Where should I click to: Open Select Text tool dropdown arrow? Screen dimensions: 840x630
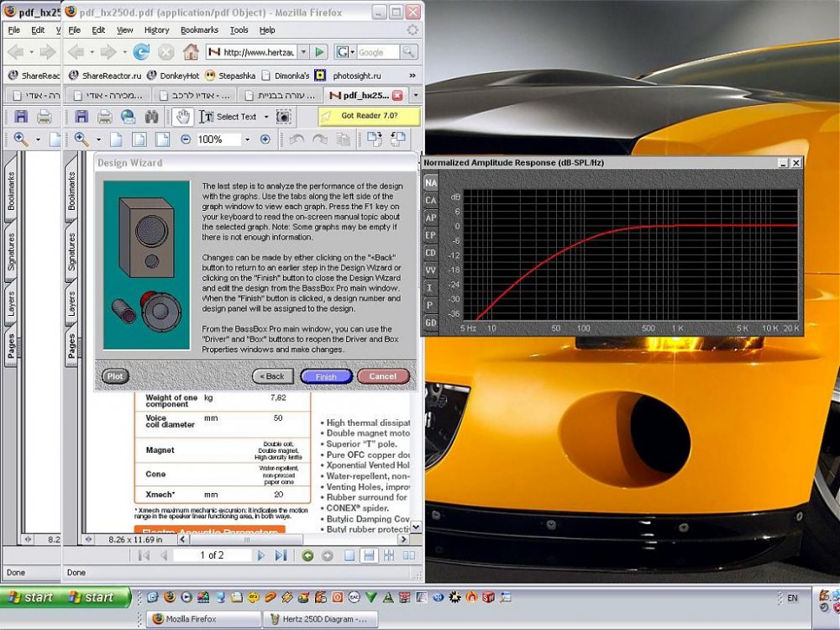[x=265, y=116]
